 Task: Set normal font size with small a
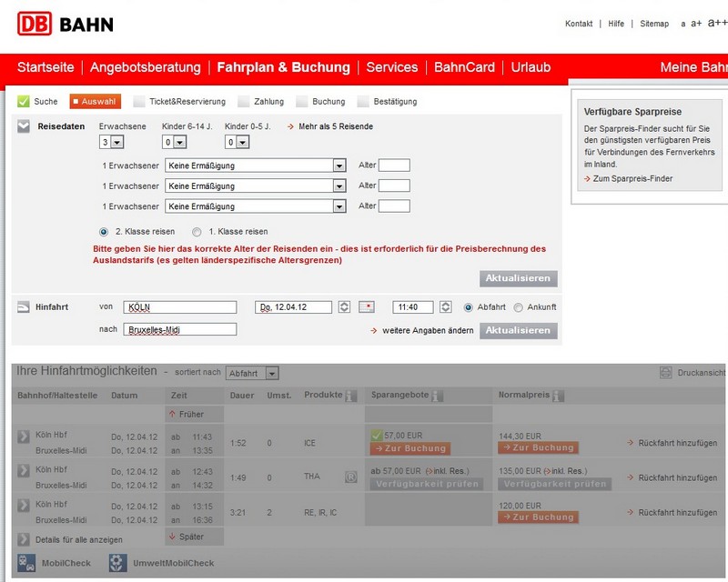[x=683, y=24]
